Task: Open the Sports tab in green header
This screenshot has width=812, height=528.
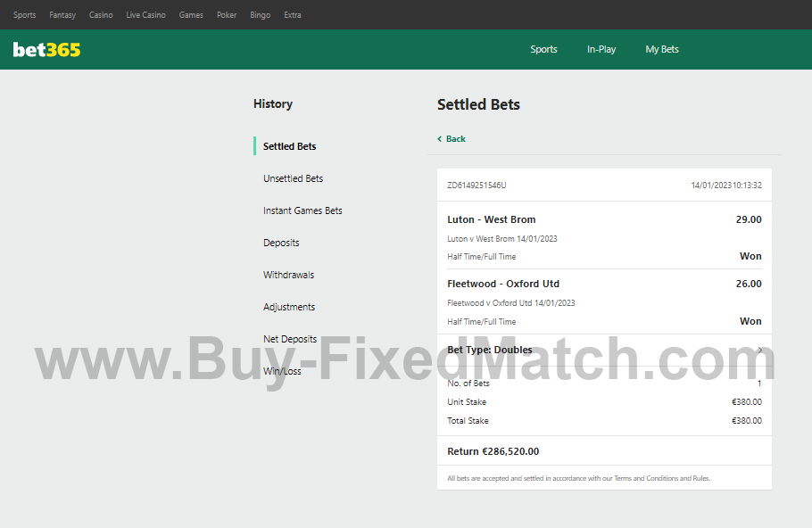Action: coord(543,50)
